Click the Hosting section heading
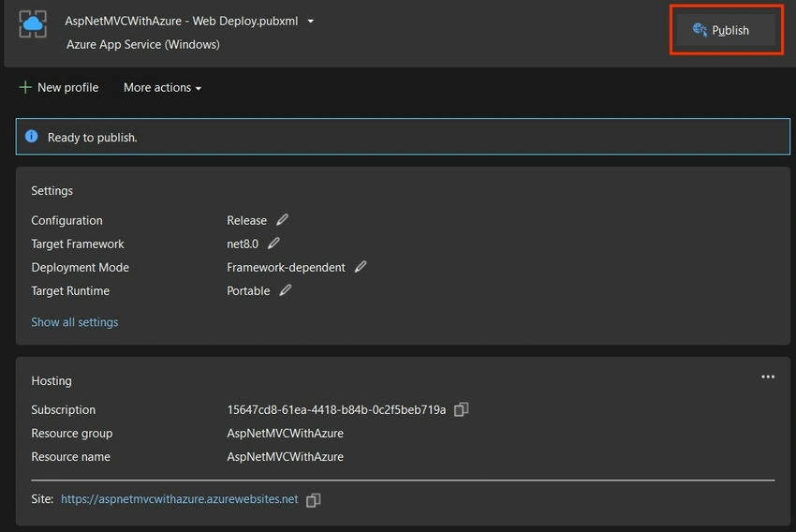The image size is (796, 532). (x=52, y=380)
